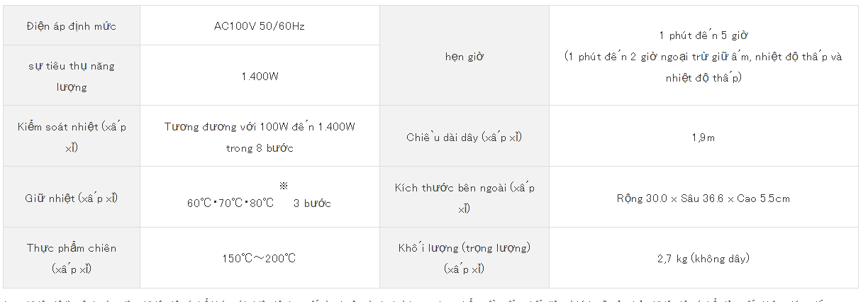Select the 1.400W power value
The image size is (868, 302).
260,76
